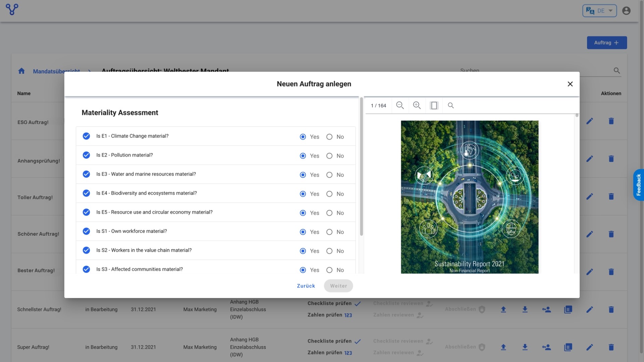
Task: Click the Zurück button
Action: pyautogui.click(x=306, y=286)
